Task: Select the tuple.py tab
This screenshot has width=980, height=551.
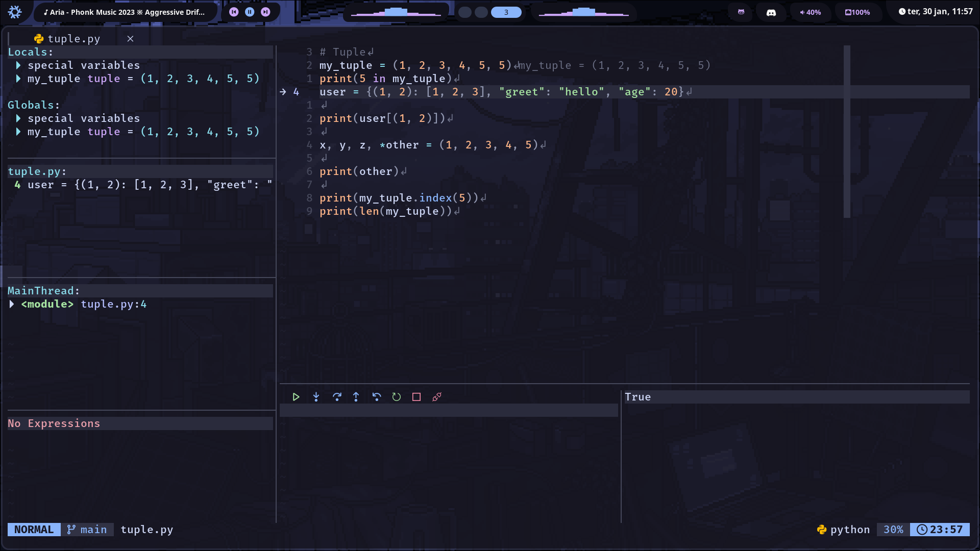Action: [x=73, y=39]
